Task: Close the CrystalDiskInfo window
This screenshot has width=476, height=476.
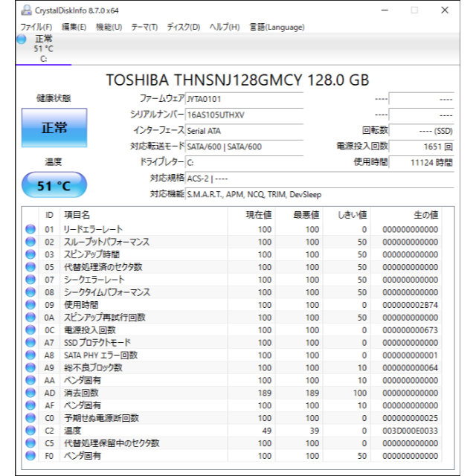Action: point(445,10)
